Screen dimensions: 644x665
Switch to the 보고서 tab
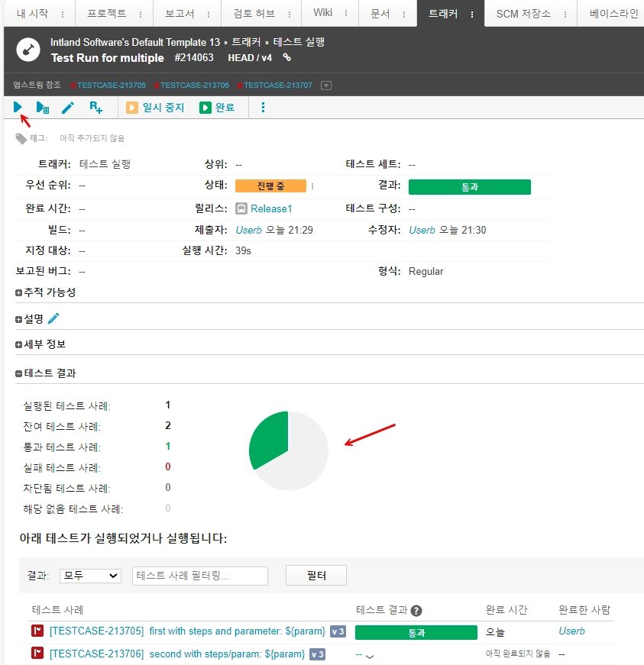180,14
